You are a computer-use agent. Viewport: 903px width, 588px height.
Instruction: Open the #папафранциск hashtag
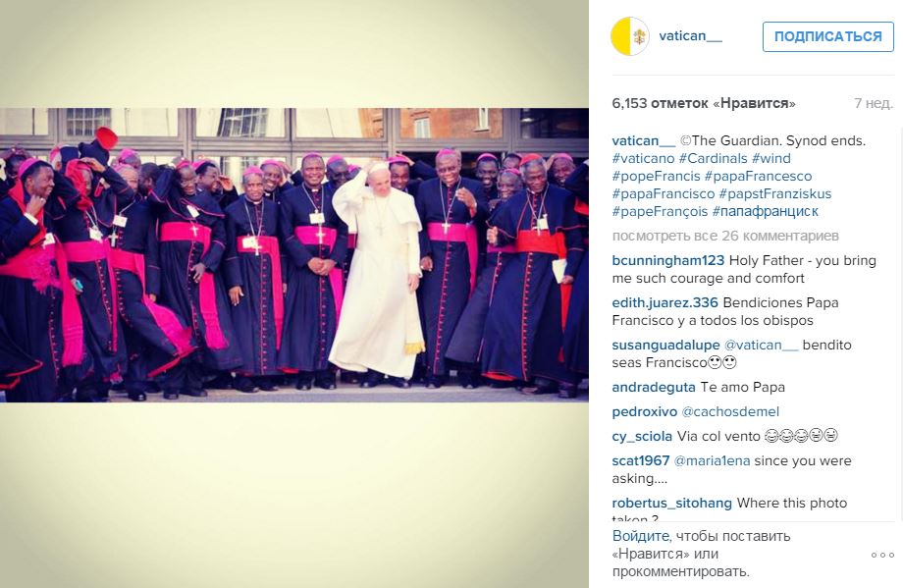(766, 212)
